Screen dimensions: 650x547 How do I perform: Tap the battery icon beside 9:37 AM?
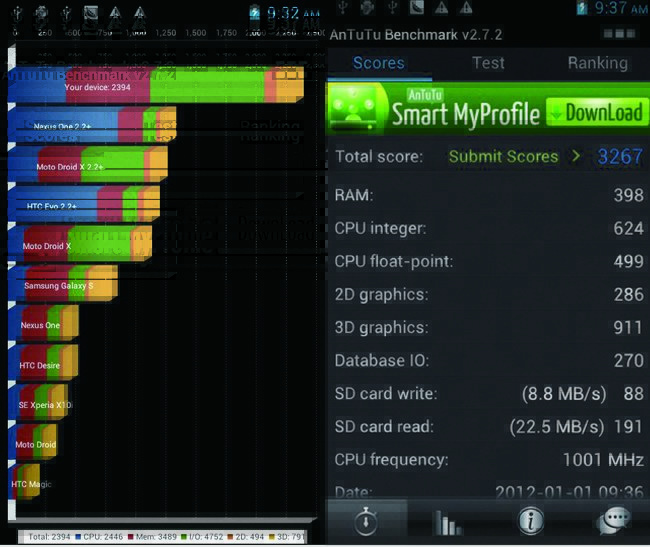(582, 9)
